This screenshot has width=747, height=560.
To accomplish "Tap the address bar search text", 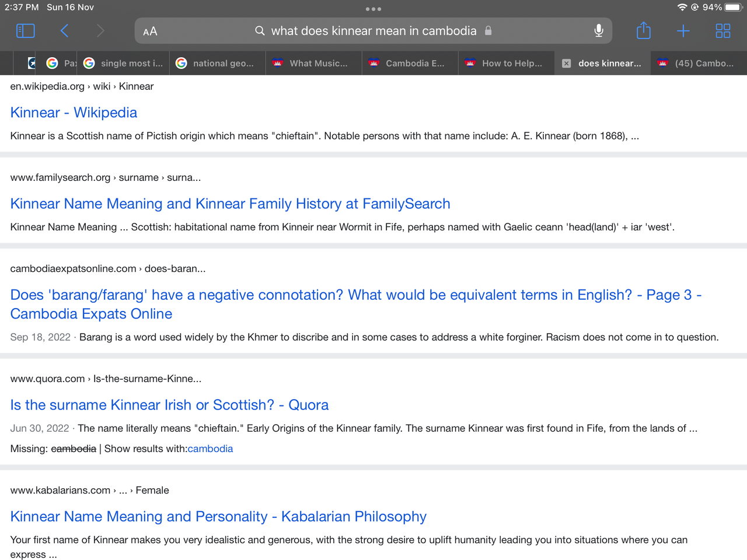I will pos(373,31).
